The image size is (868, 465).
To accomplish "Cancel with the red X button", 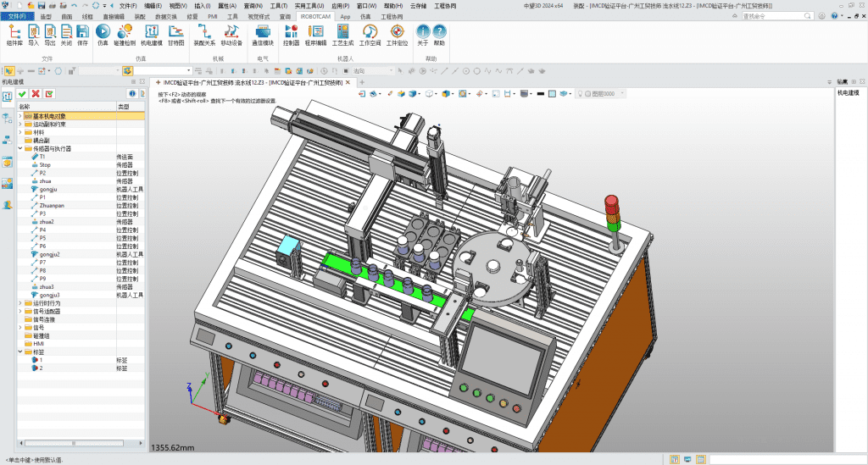I will coord(36,93).
